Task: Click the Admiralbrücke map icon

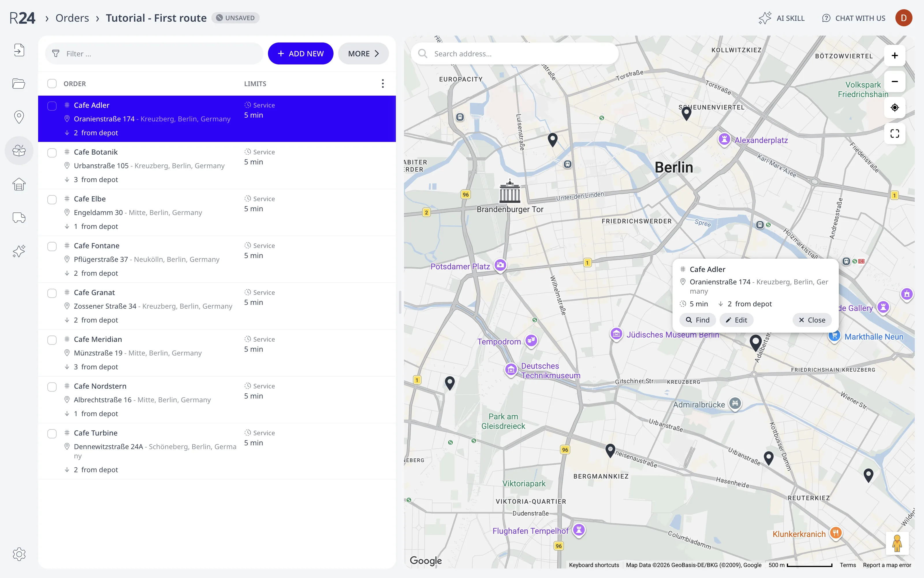Action: click(x=735, y=403)
